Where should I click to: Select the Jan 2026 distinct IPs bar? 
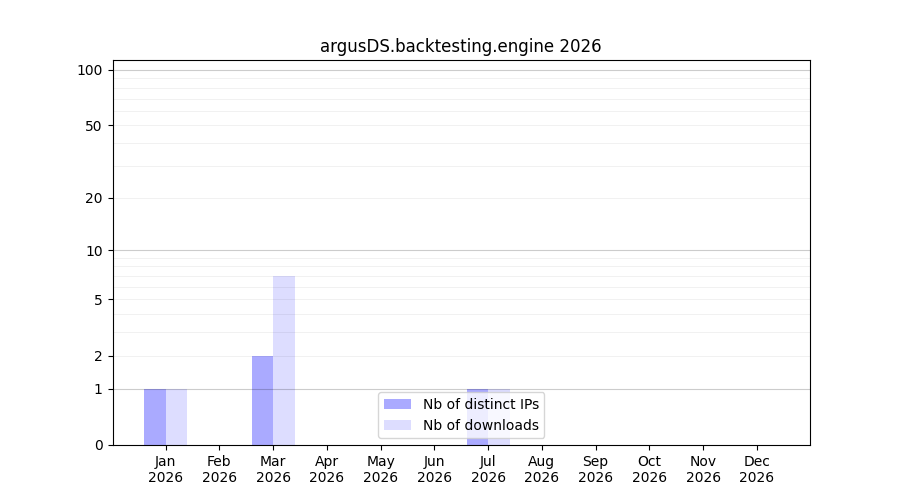[x=155, y=417]
